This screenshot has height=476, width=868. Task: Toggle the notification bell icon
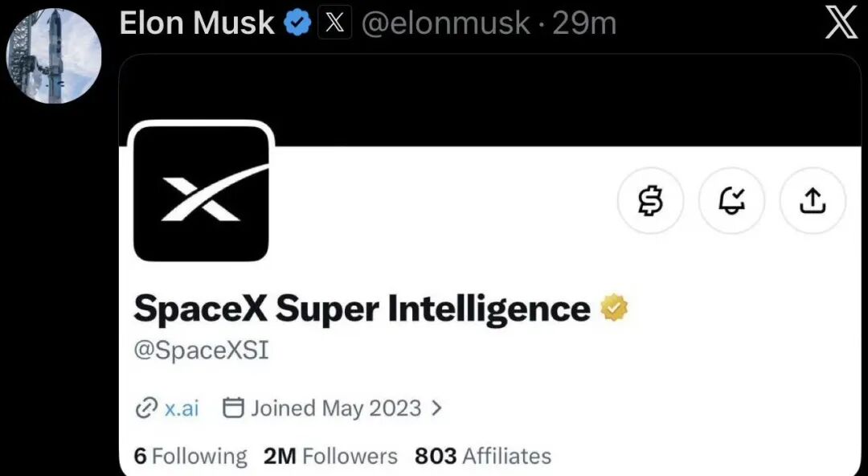pos(732,200)
